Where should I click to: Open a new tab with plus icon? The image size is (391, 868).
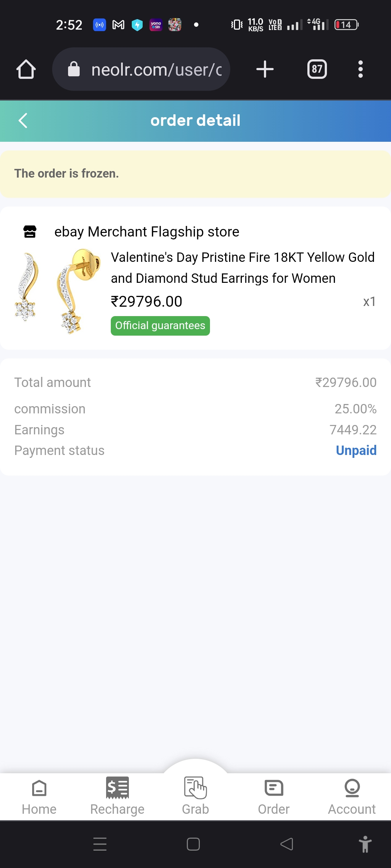[265, 69]
